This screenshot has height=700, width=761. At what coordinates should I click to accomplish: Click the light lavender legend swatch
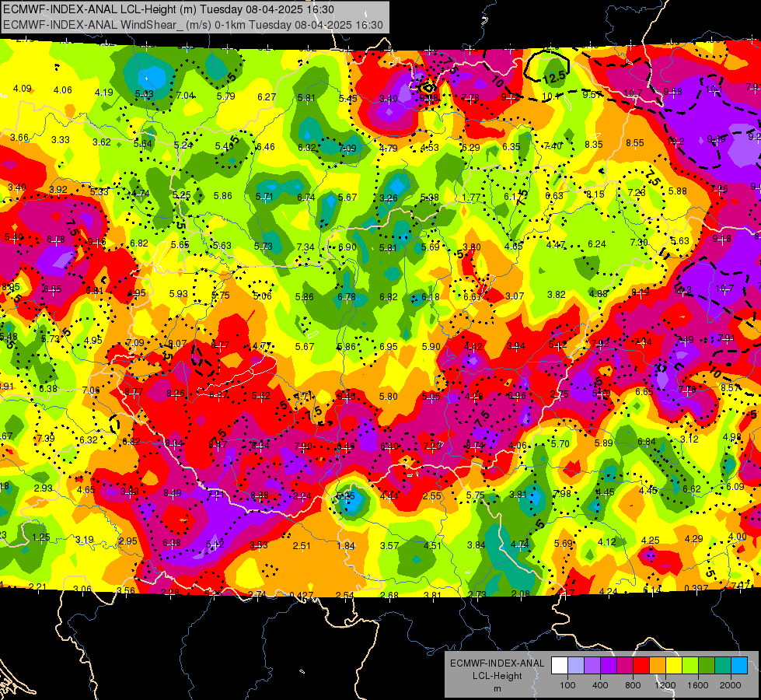(x=576, y=666)
